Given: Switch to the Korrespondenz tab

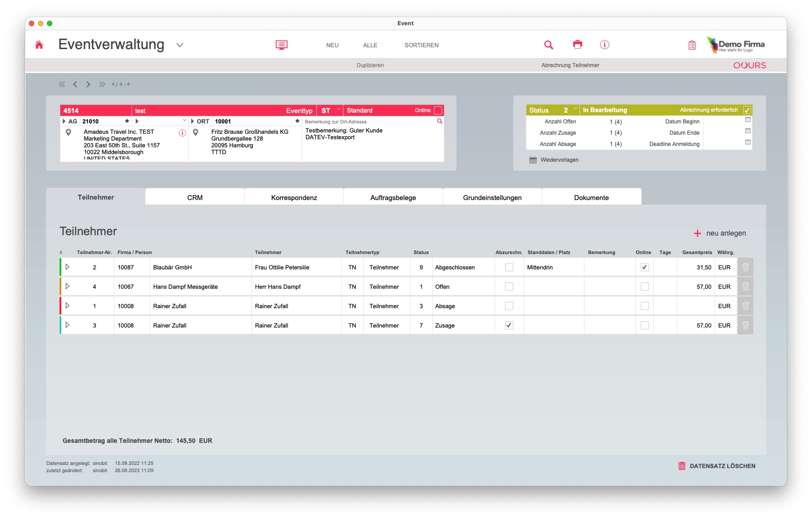Looking at the screenshot, I should (294, 197).
